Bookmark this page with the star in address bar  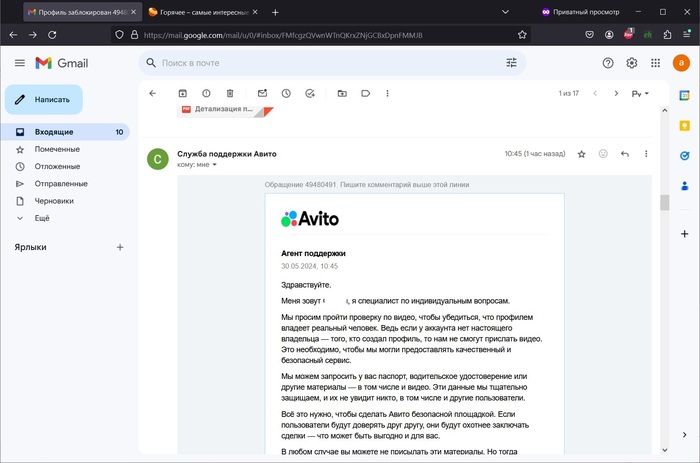(x=522, y=34)
